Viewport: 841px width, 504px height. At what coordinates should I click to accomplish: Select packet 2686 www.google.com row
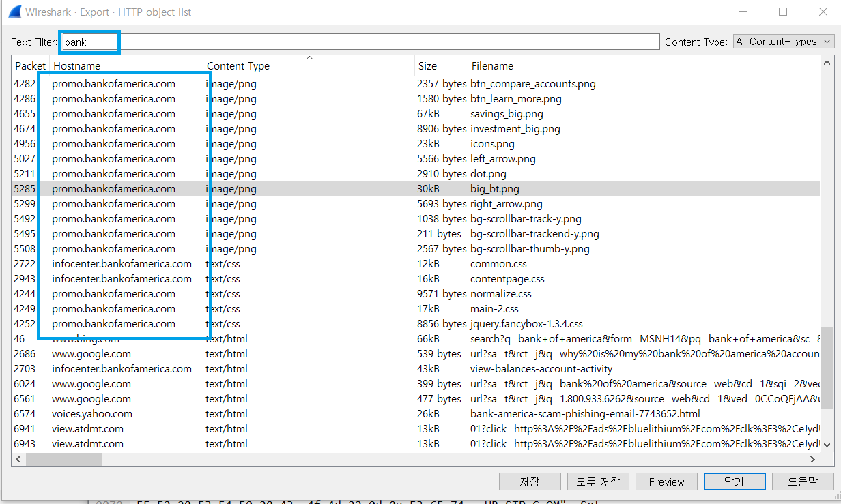416,354
